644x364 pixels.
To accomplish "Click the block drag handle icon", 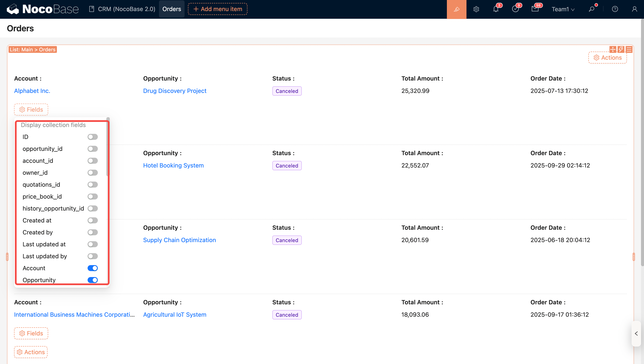I will click(x=613, y=49).
